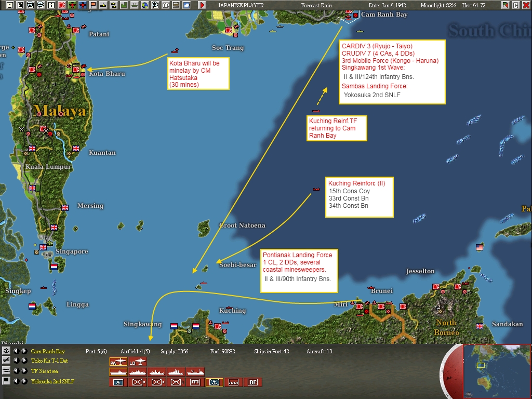Click the red end-turn play arrow
The height and width of the screenshot is (399, 532).
point(202,5)
